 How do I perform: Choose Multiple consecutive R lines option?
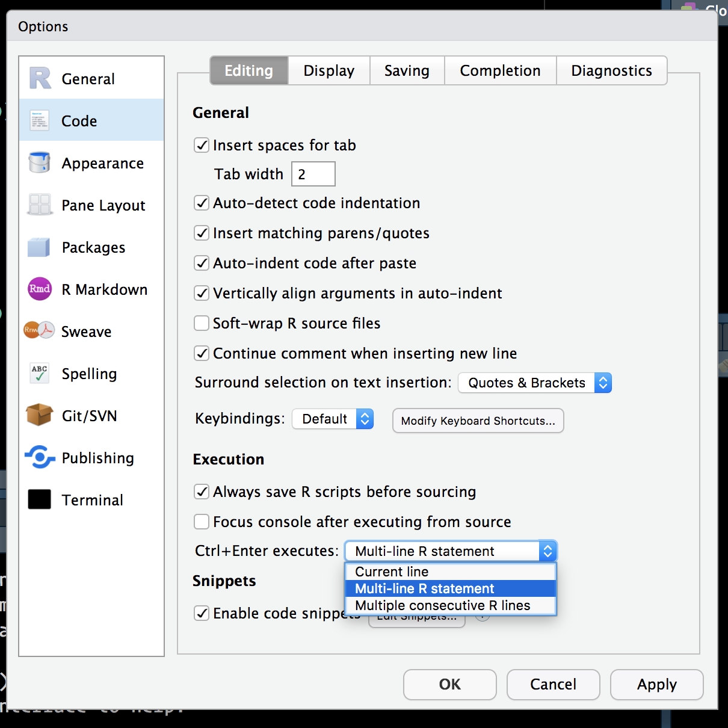(451, 605)
